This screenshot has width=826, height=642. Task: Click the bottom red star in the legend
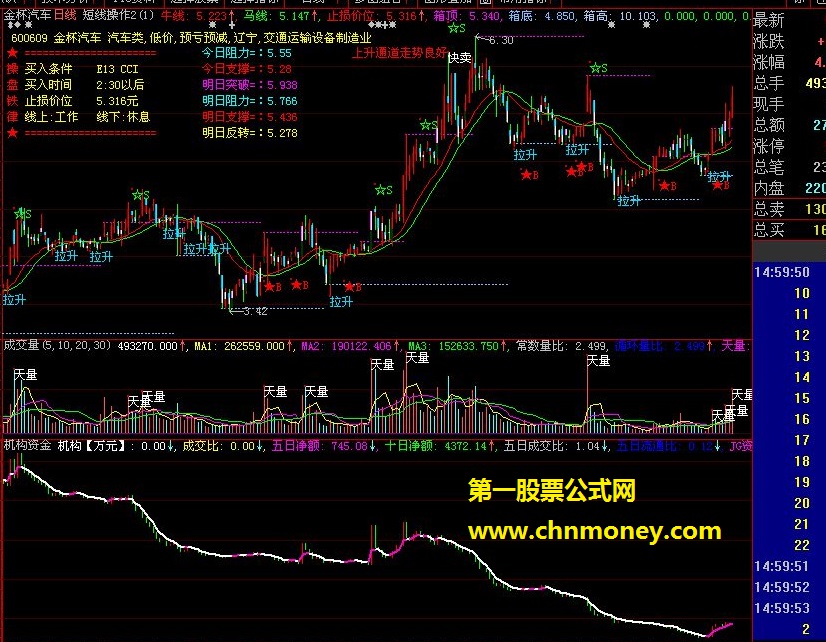12,133
